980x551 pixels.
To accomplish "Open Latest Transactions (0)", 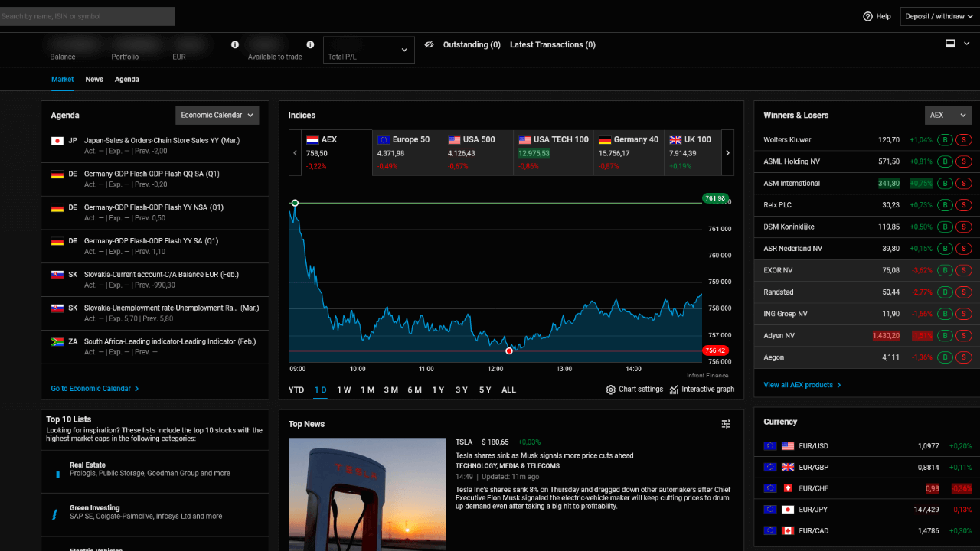I will pyautogui.click(x=553, y=44).
